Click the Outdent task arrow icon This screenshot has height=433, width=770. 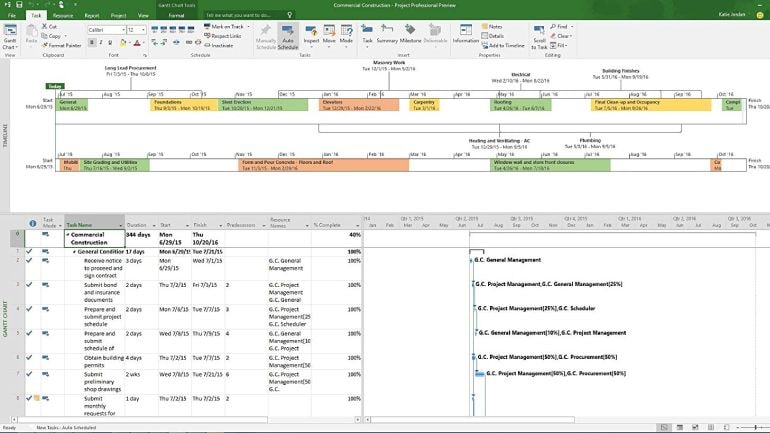tap(155, 43)
